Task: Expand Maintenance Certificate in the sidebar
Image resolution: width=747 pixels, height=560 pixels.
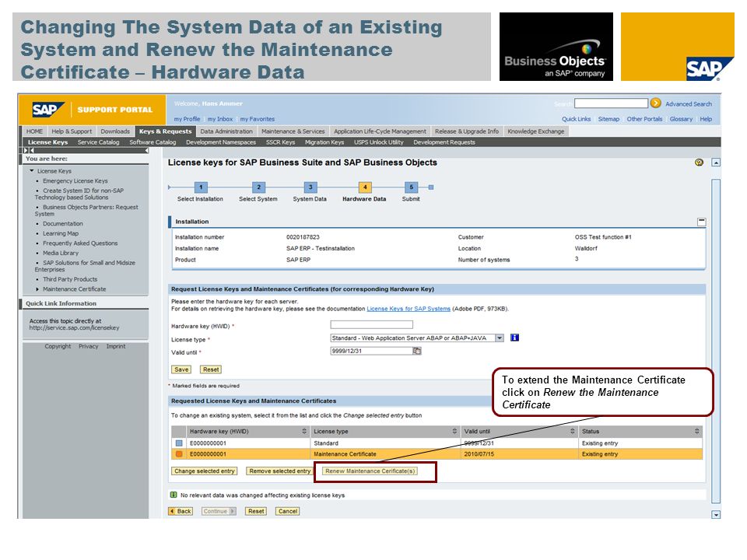Action: click(37, 289)
